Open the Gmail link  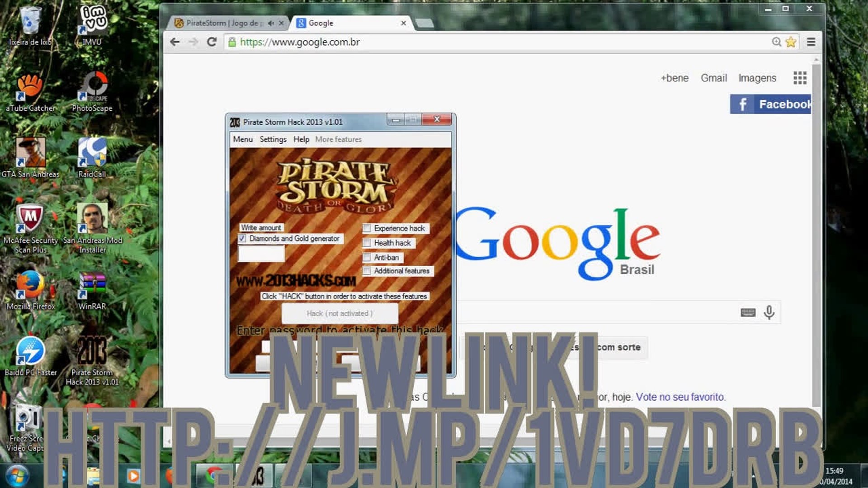[713, 78]
